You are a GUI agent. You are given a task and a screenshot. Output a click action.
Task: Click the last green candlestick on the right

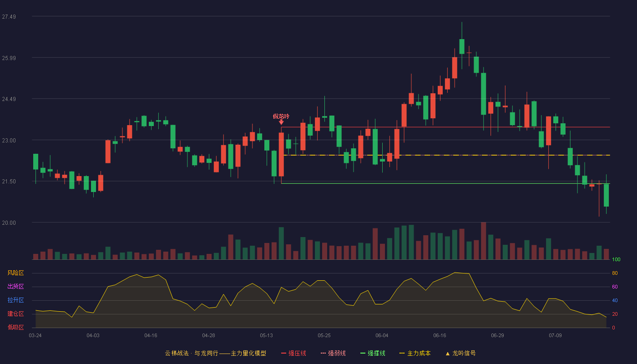(606, 195)
